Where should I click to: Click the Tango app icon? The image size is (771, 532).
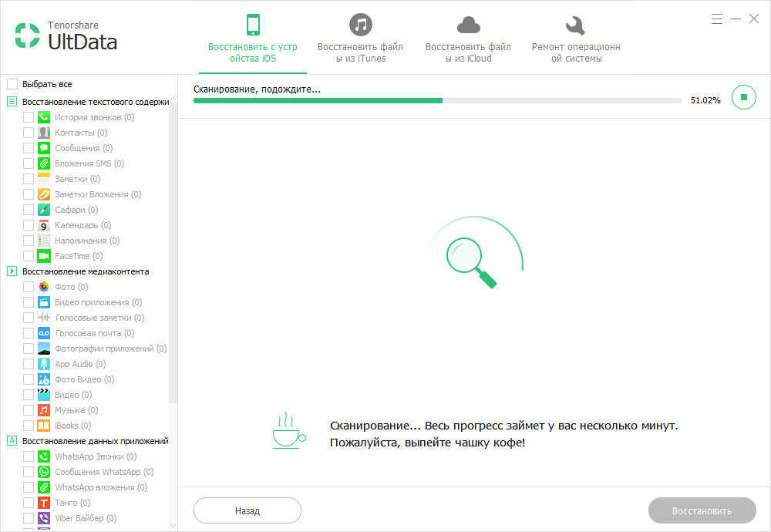[44, 503]
